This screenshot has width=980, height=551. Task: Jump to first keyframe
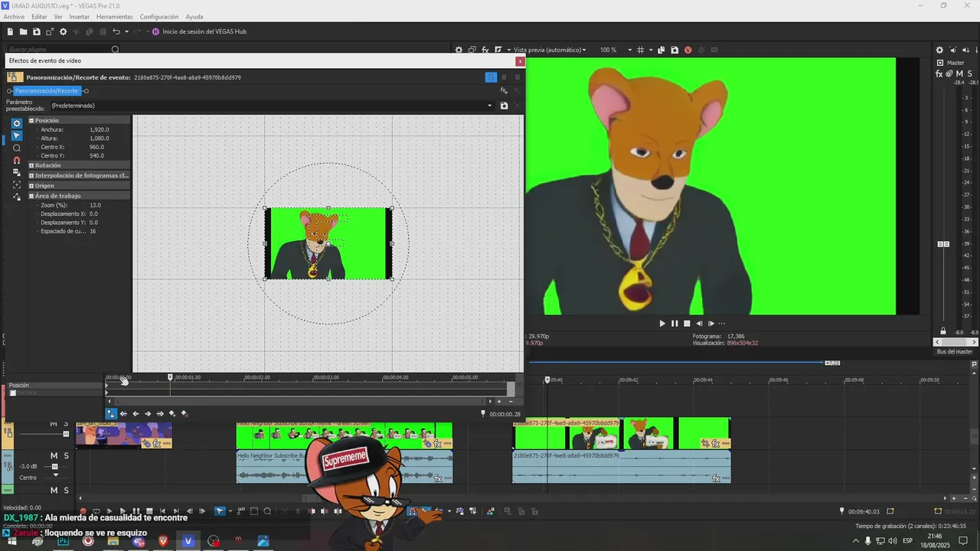point(124,414)
